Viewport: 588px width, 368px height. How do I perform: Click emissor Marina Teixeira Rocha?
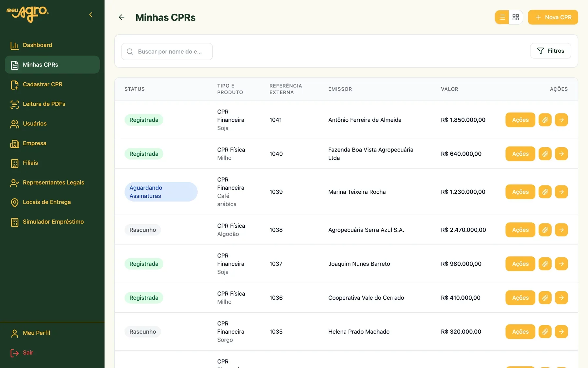357,192
